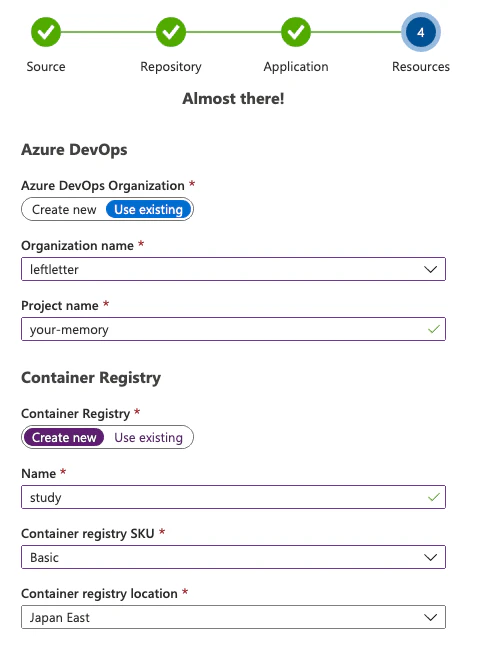
Task: Click the Container Registry section heading
Action: [91, 378]
